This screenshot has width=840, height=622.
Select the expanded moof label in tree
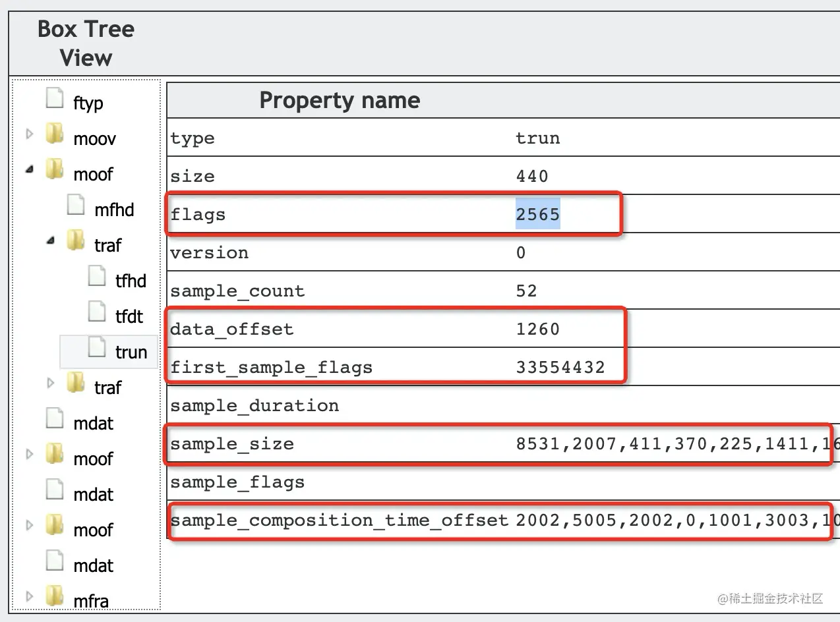tap(93, 175)
